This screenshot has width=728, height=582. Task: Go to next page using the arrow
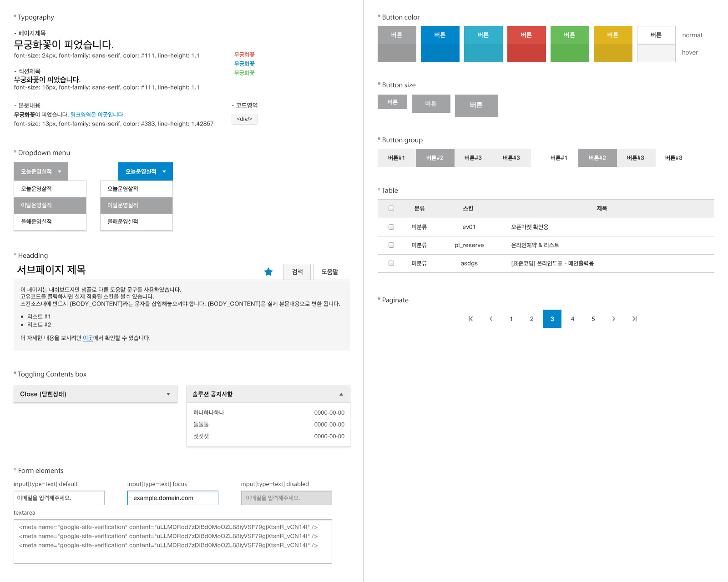(x=614, y=319)
